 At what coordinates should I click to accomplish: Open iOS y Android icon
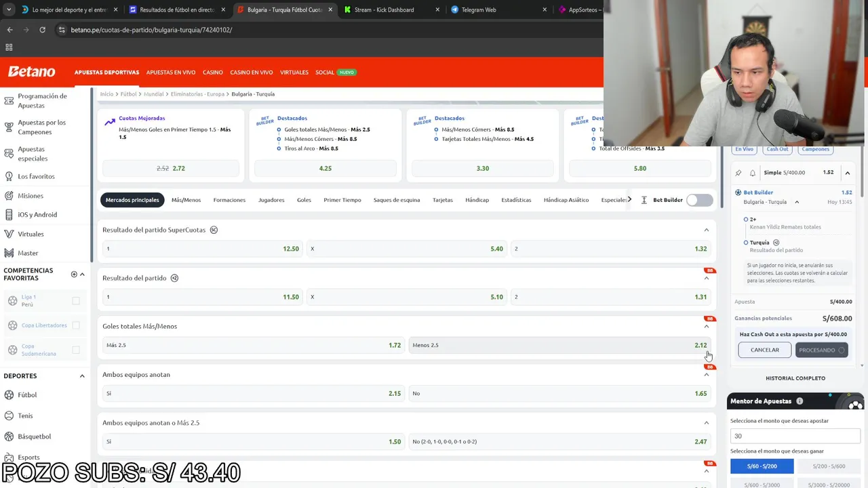[x=9, y=215]
